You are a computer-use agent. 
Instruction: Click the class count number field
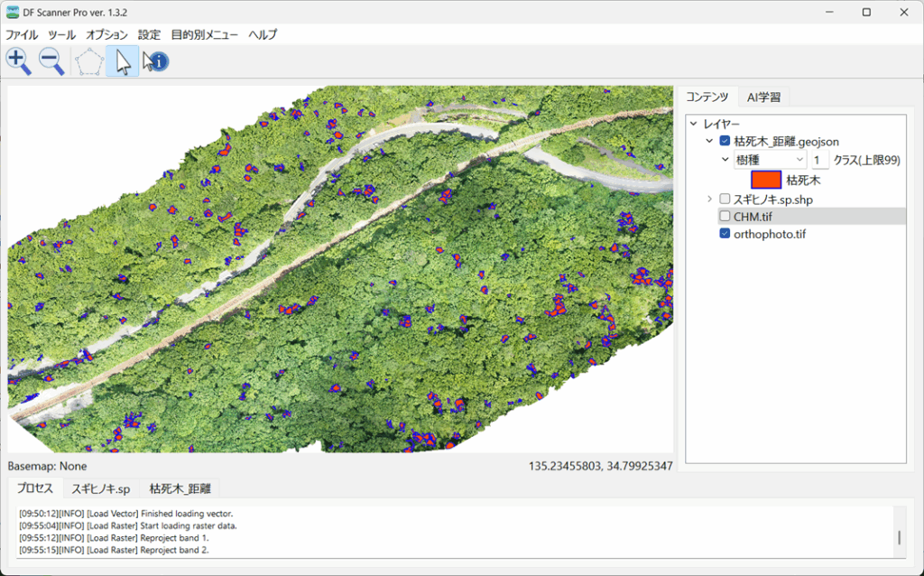[x=819, y=160]
